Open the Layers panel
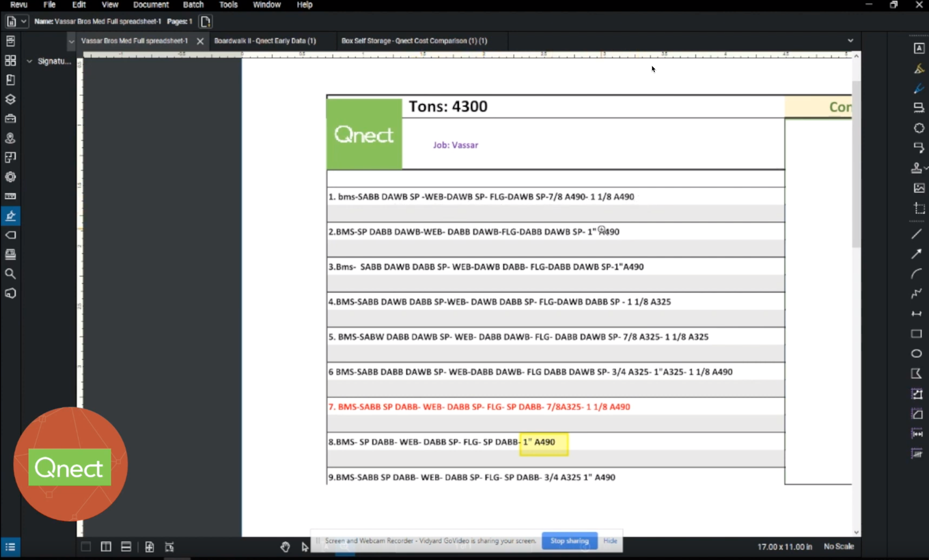 (x=11, y=99)
